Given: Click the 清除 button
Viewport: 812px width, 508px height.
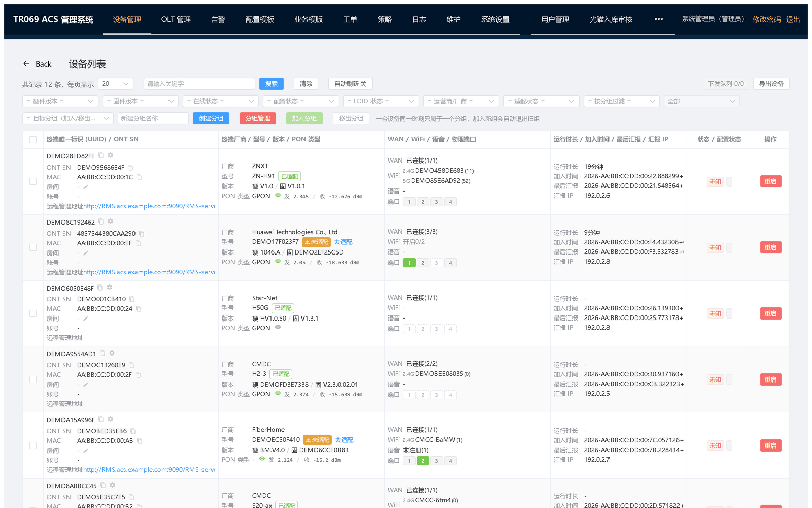Looking at the screenshot, I should pos(306,84).
